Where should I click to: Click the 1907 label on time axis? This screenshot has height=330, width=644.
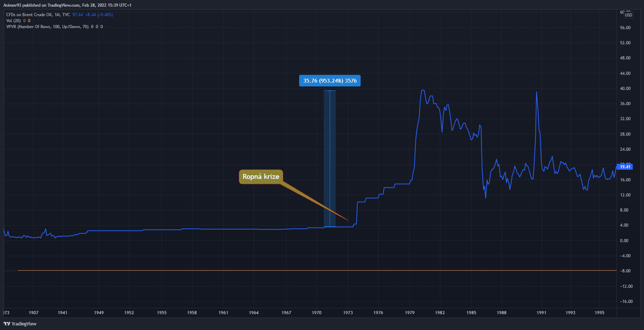coord(34,312)
